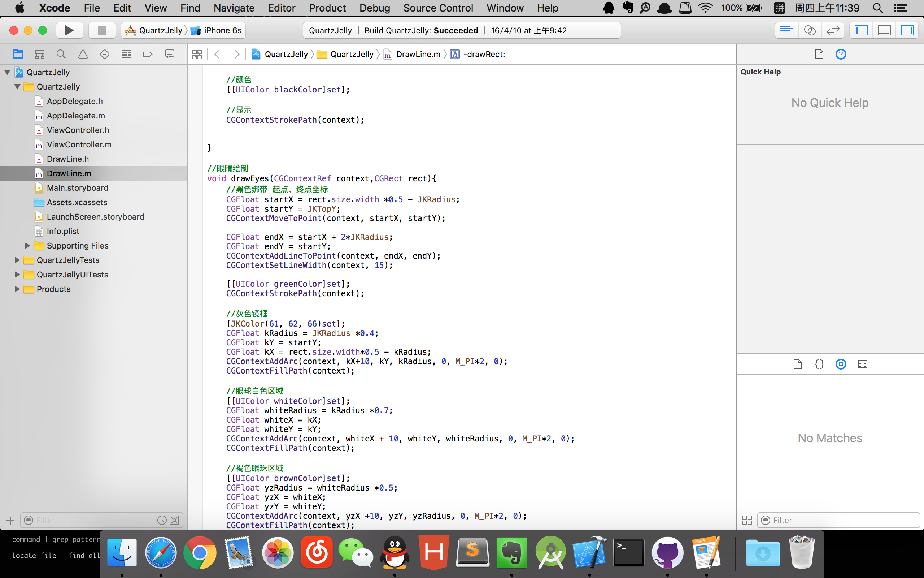Viewport: 924px width, 578px height.
Task: Select Main.storyboard in navigator
Action: 93,188
